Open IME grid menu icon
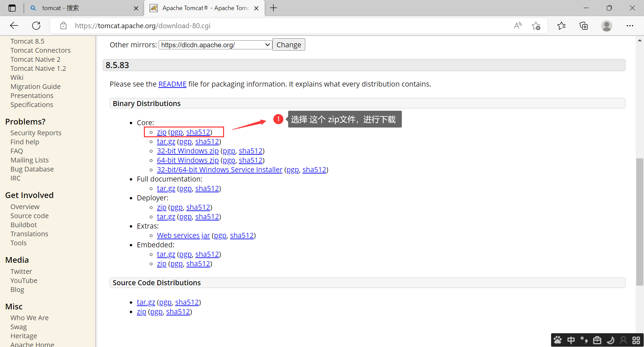 [x=636, y=340]
